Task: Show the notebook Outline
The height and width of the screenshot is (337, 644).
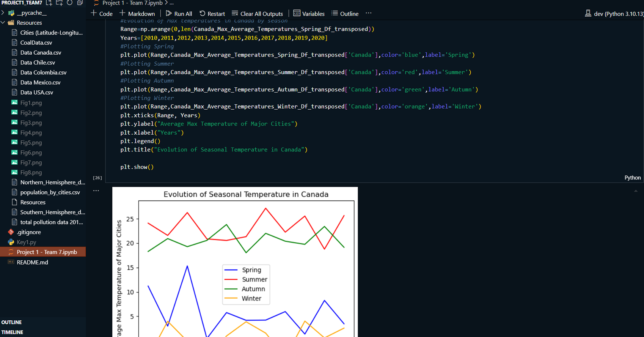Action: [x=345, y=14]
